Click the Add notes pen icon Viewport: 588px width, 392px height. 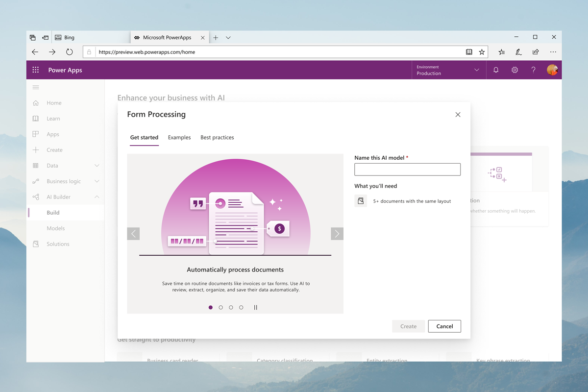(x=518, y=52)
